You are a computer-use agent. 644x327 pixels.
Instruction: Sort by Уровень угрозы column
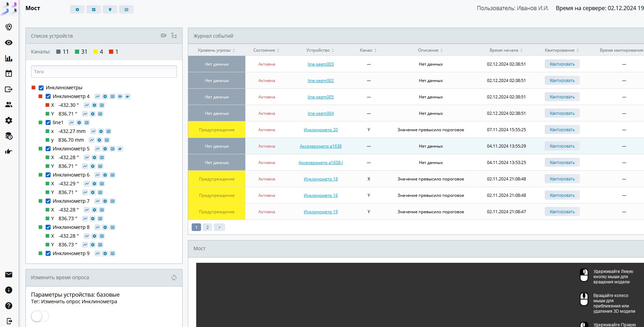click(216, 50)
